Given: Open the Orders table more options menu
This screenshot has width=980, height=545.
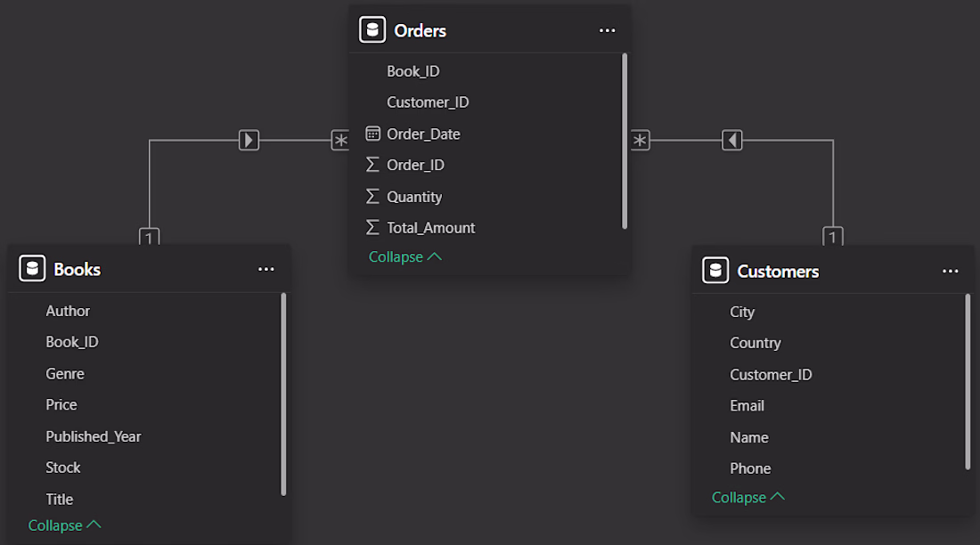Looking at the screenshot, I should [x=607, y=30].
